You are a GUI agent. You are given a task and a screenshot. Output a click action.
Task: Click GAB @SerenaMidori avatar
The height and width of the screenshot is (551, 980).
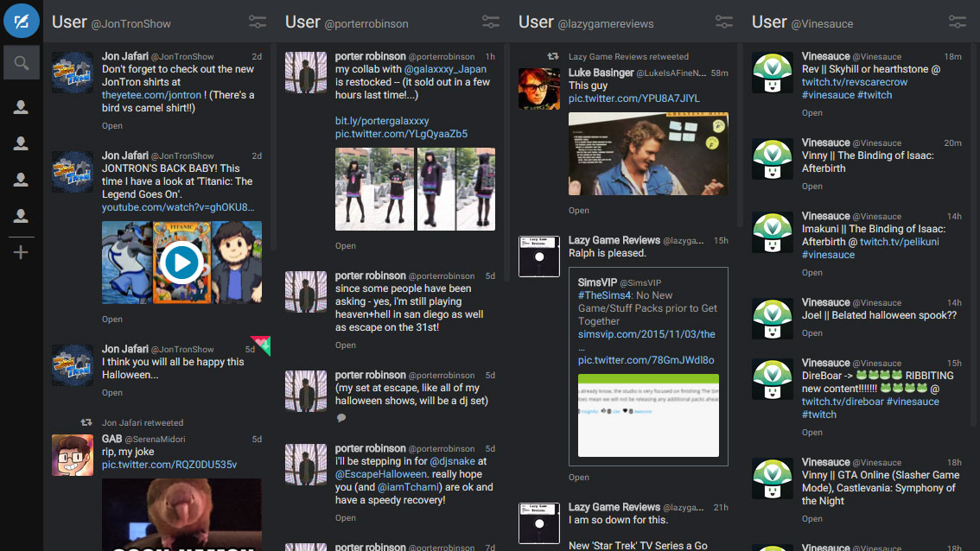tap(73, 455)
